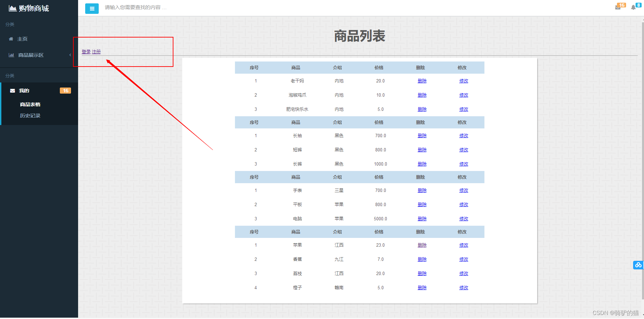Click the blue floating widget icon at right edge
Screen dimensions: 644x319
point(638,265)
